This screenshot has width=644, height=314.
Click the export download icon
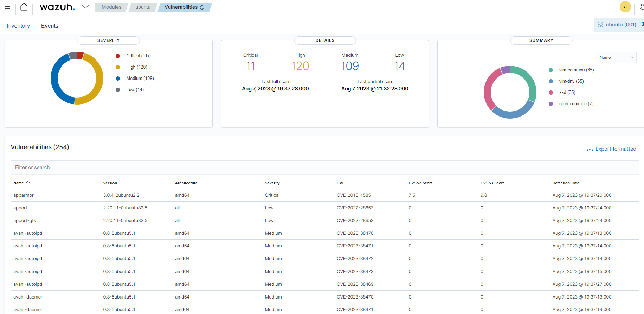pyautogui.click(x=590, y=149)
